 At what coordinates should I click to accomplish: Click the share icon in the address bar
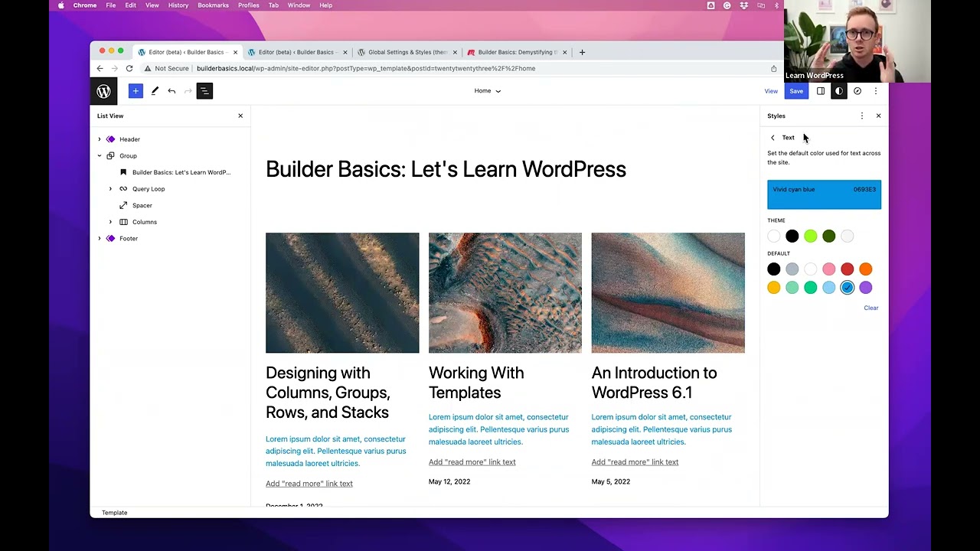point(773,68)
